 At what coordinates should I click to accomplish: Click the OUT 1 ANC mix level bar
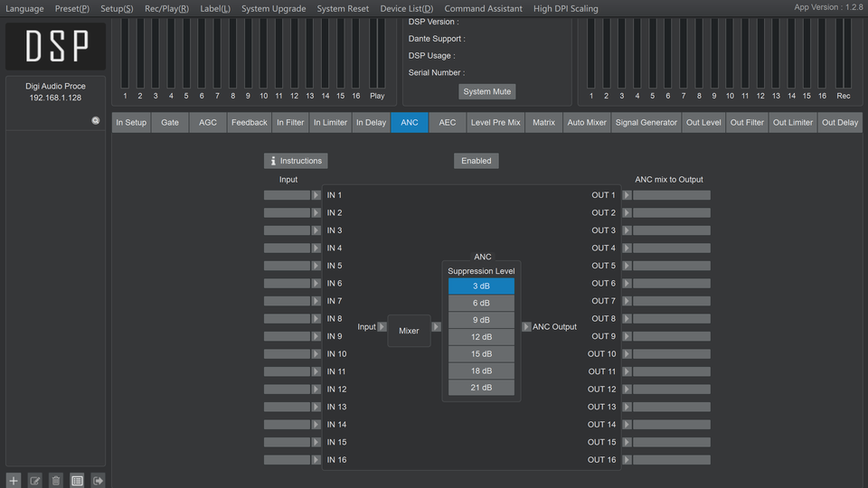tap(671, 195)
